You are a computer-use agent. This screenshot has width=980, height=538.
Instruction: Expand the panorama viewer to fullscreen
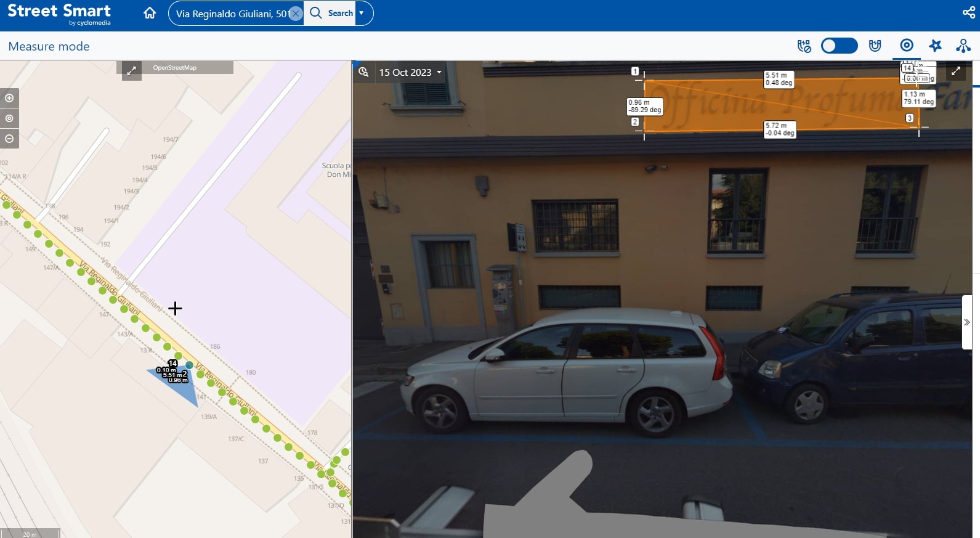pyautogui.click(x=955, y=71)
